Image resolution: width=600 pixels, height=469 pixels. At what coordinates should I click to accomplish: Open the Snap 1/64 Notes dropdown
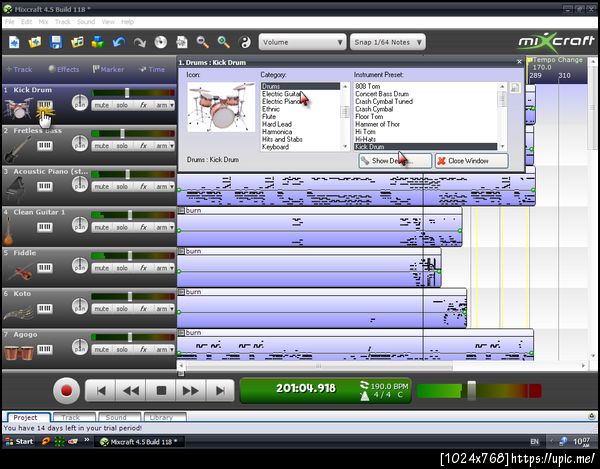387,42
